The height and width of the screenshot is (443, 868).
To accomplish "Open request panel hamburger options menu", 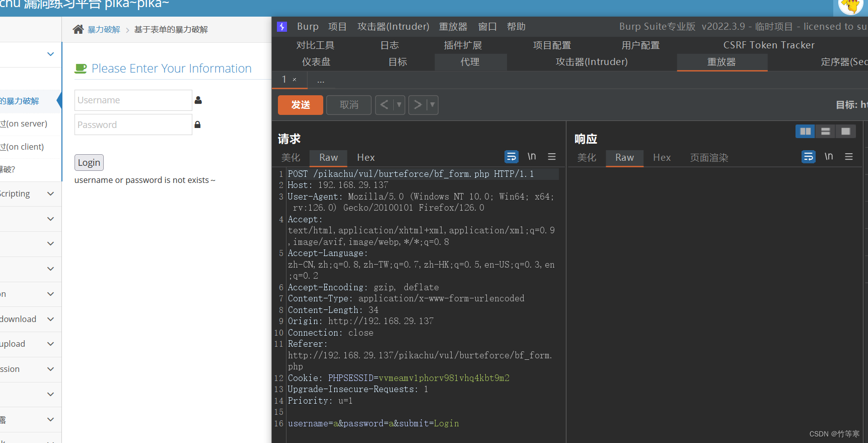I will pyautogui.click(x=552, y=157).
